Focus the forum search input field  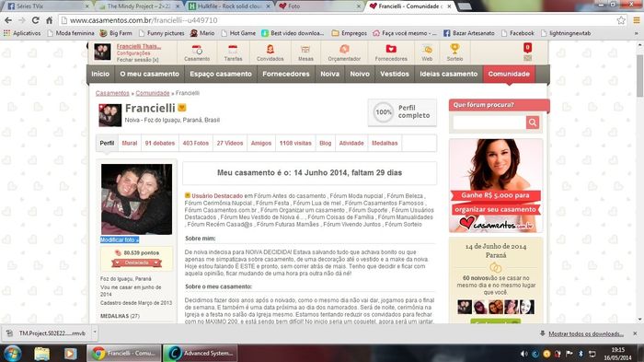[x=489, y=123]
